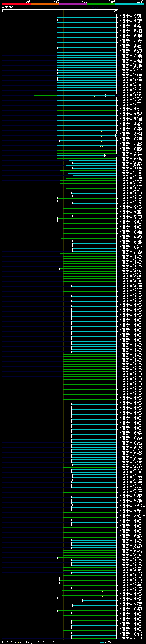The height and width of the screenshot is (644, 146).
Task: Select the query name AV535661
Action: (x=8, y=7)
